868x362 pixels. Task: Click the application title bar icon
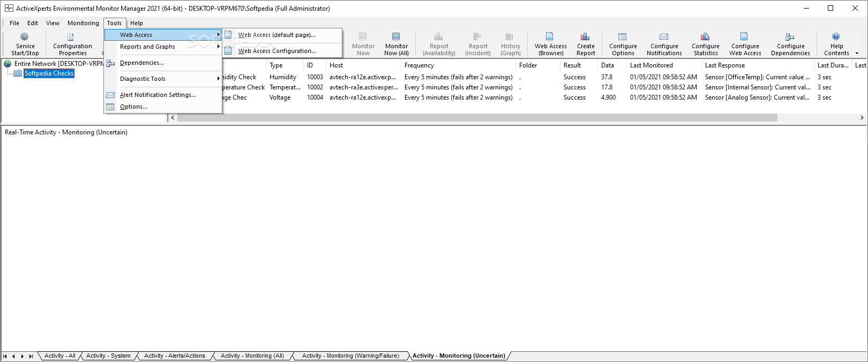tap(9, 8)
